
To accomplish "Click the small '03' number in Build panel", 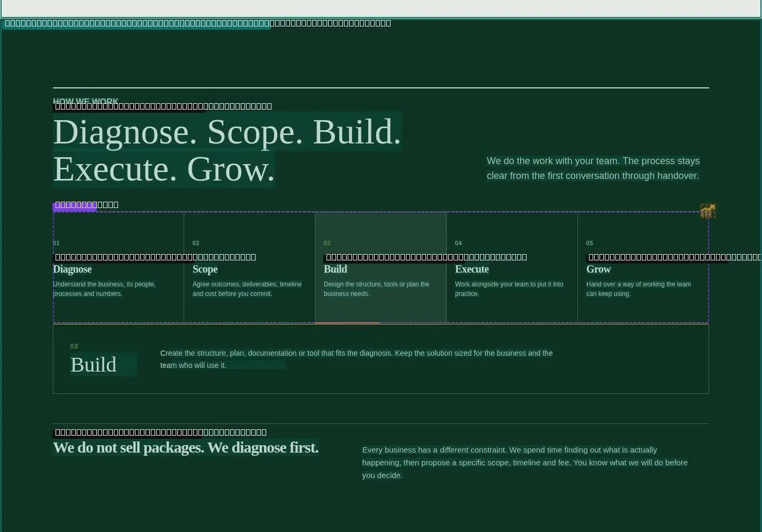I will coord(74,346).
